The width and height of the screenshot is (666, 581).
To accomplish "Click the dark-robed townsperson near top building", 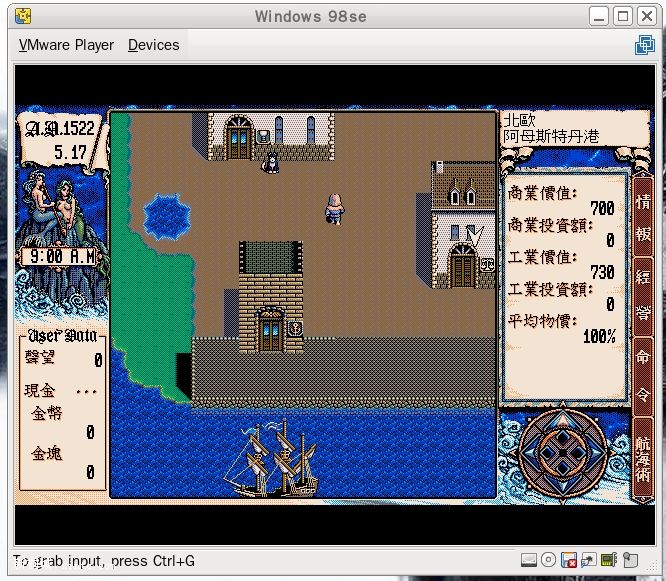I will tap(269, 160).
